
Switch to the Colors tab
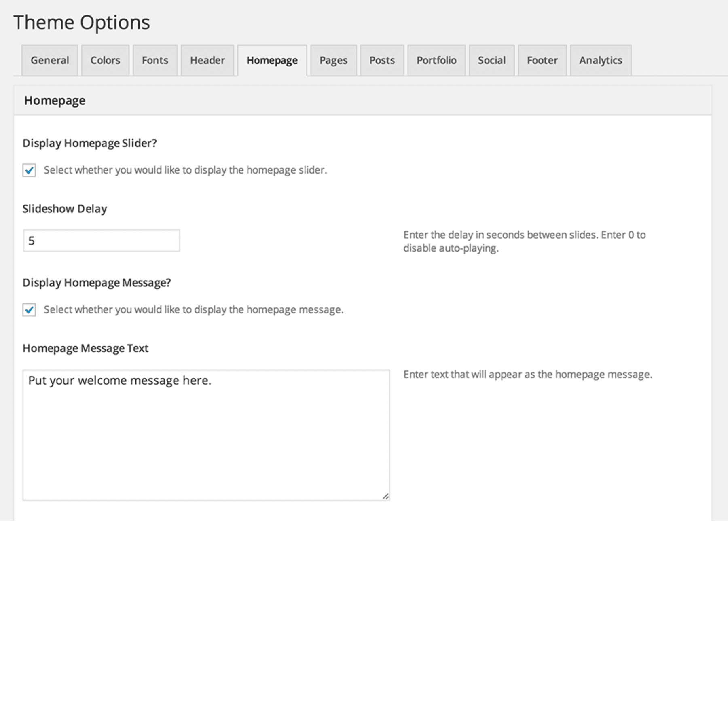coord(105,60)
